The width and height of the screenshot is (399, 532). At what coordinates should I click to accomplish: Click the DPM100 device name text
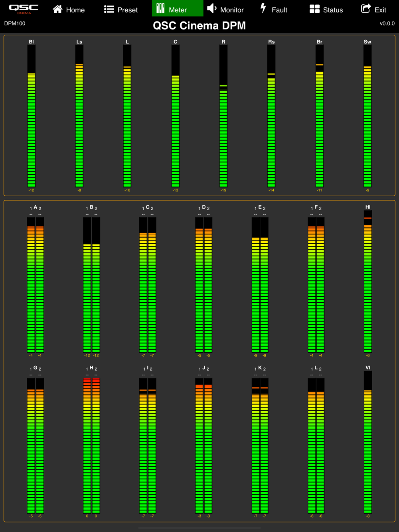(x=15, y=24)
